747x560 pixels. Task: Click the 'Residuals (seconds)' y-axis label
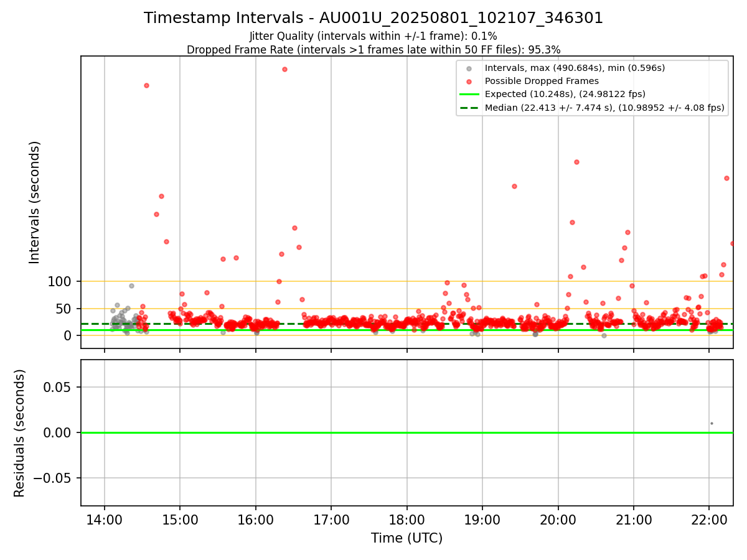tap(20, 433)
